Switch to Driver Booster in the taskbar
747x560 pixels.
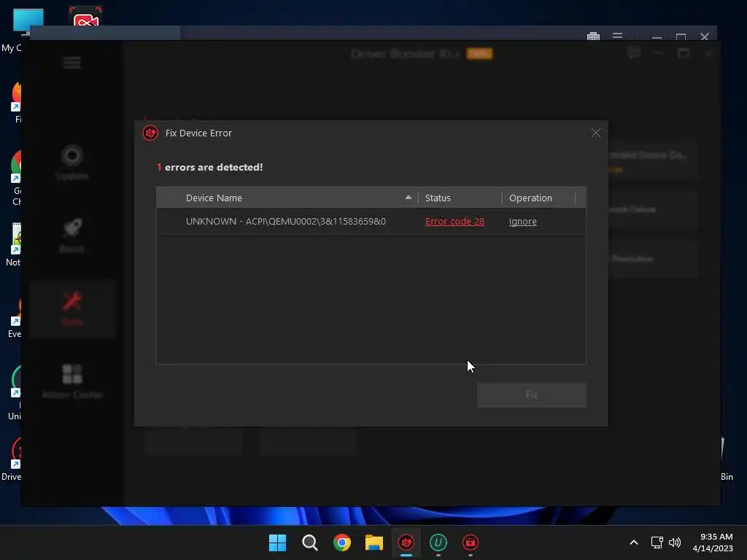click(x=406, y=542)
